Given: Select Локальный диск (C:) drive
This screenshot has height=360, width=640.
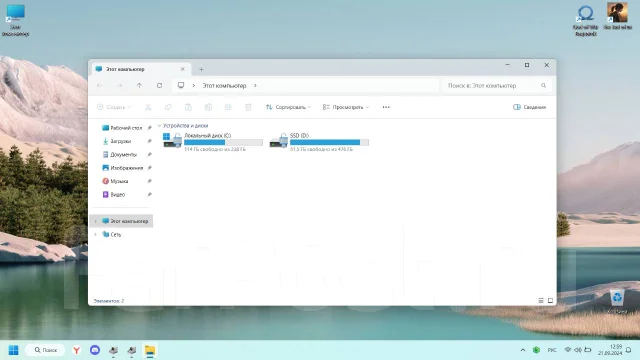Looking at the screenshot, I should coord(213,142).
